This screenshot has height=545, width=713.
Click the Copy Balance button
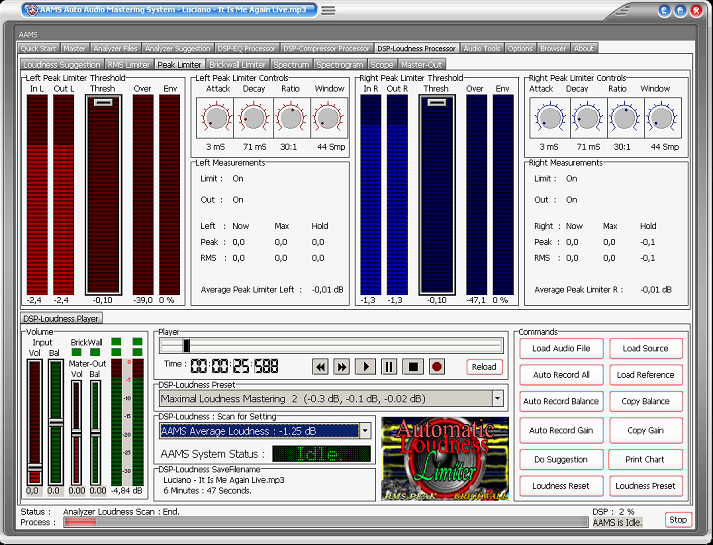645,401
